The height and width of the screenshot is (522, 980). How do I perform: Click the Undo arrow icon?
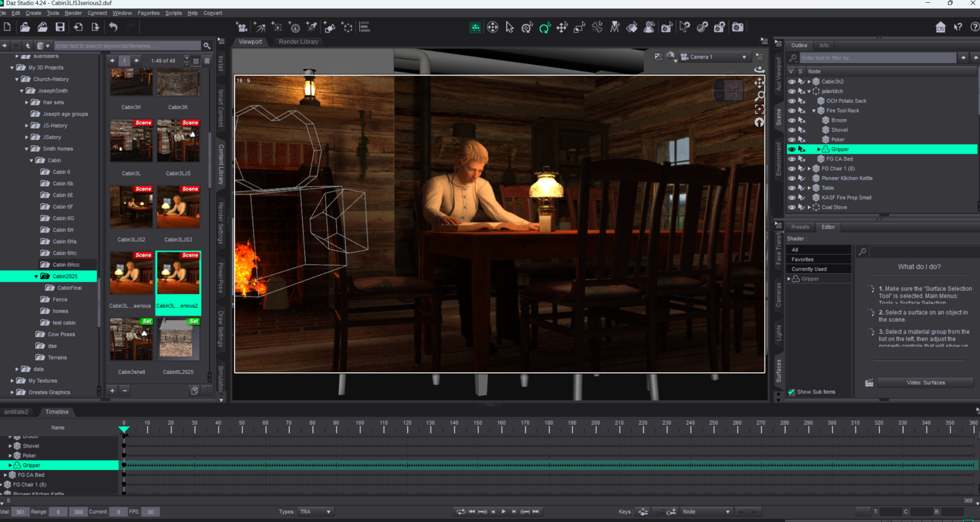coord(113,27)
